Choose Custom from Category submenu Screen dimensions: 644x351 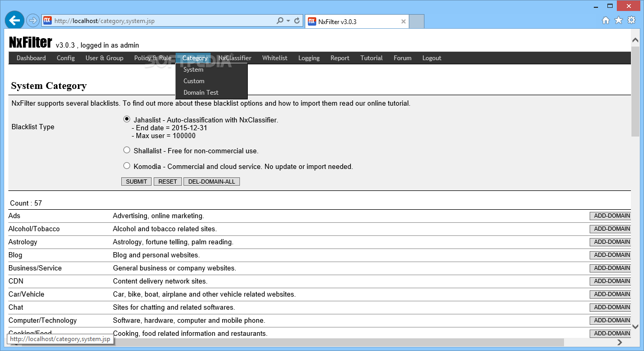(211, 81)
